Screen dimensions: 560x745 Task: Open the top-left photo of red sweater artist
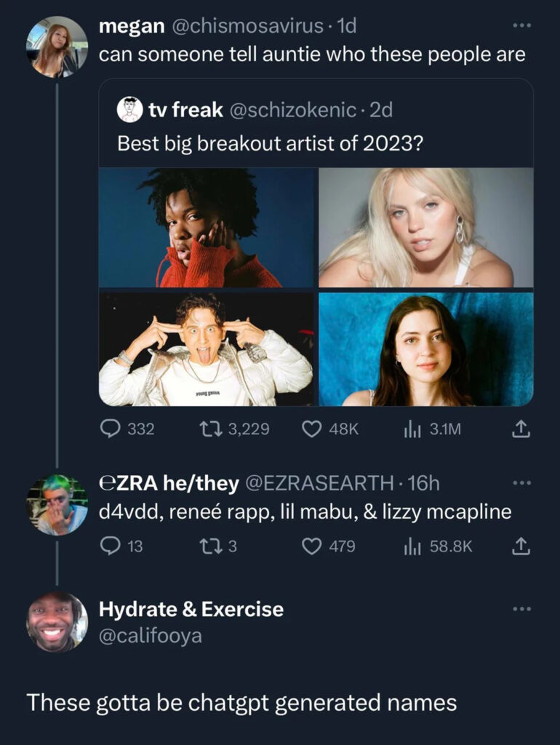tap(207, 228)
